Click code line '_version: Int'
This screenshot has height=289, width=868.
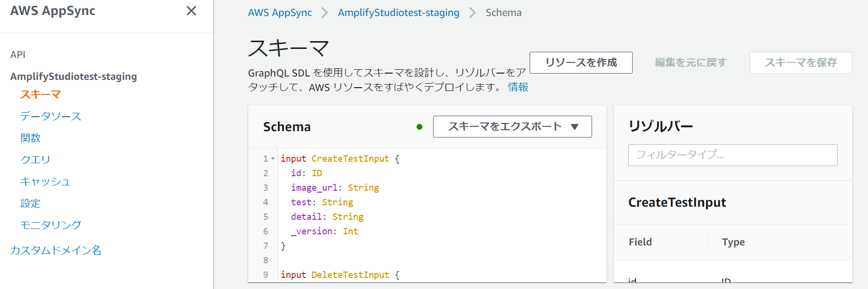[325, 231]
